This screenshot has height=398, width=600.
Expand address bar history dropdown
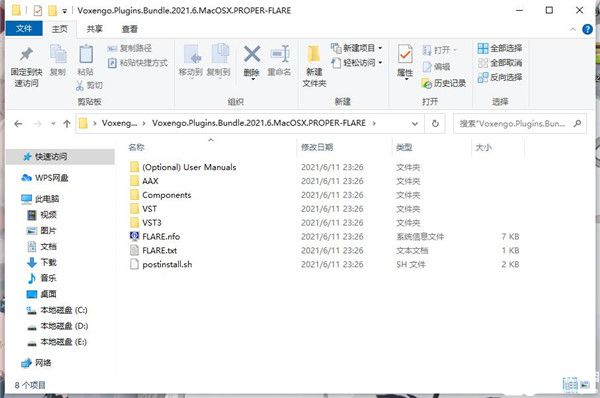click(414, 124)
